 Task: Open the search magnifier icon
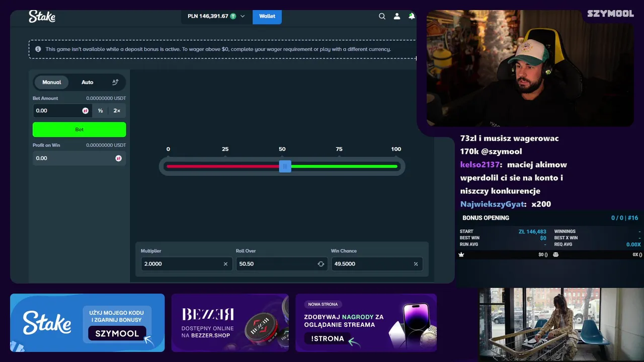click(x=382, y=16)
